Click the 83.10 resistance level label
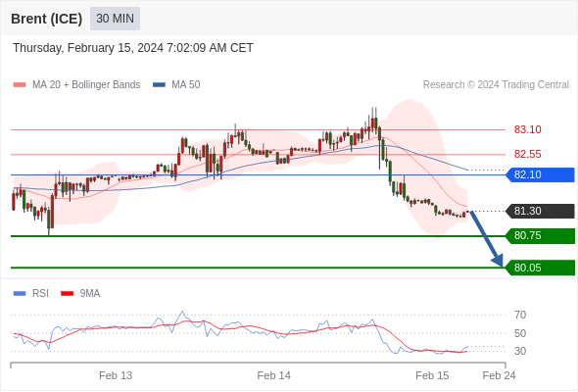 [527, 129]
